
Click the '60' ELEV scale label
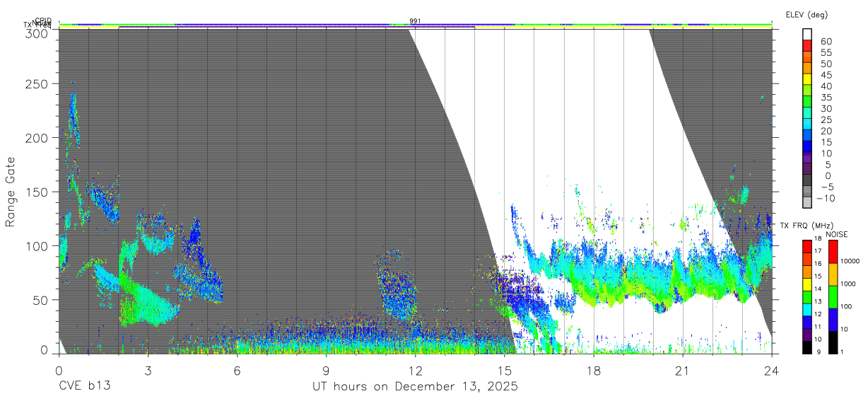(826, 42)
